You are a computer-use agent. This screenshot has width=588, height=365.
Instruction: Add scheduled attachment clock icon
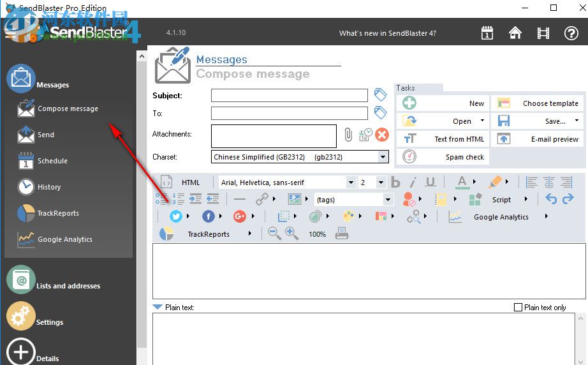point(365,135)
